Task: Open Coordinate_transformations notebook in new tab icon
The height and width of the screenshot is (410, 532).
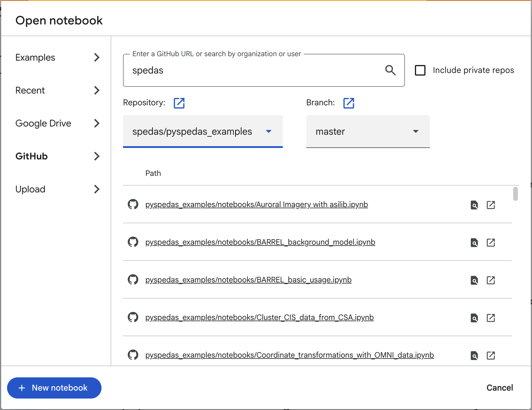Action: click(491, 355)
